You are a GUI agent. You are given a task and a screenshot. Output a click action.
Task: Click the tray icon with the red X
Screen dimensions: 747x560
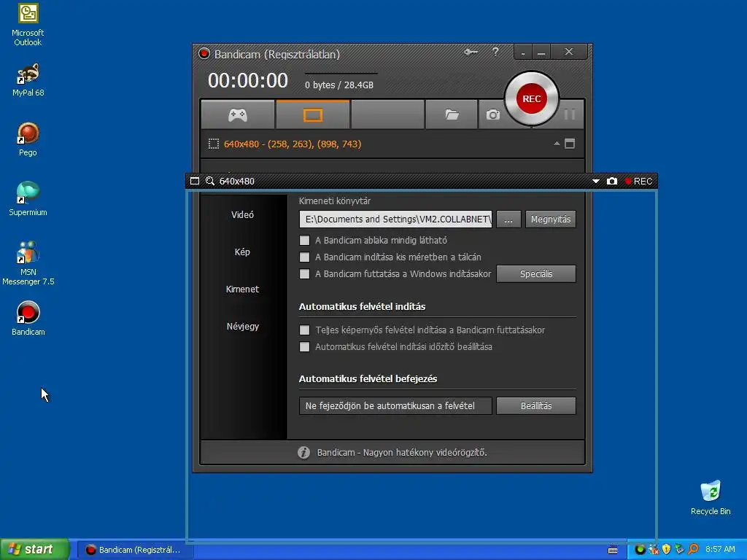[653, 550]
